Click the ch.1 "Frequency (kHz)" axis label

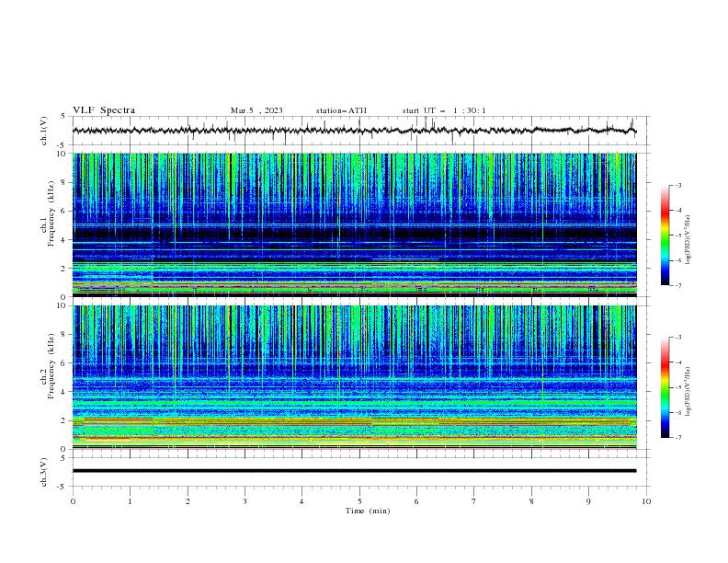(51, 213)
